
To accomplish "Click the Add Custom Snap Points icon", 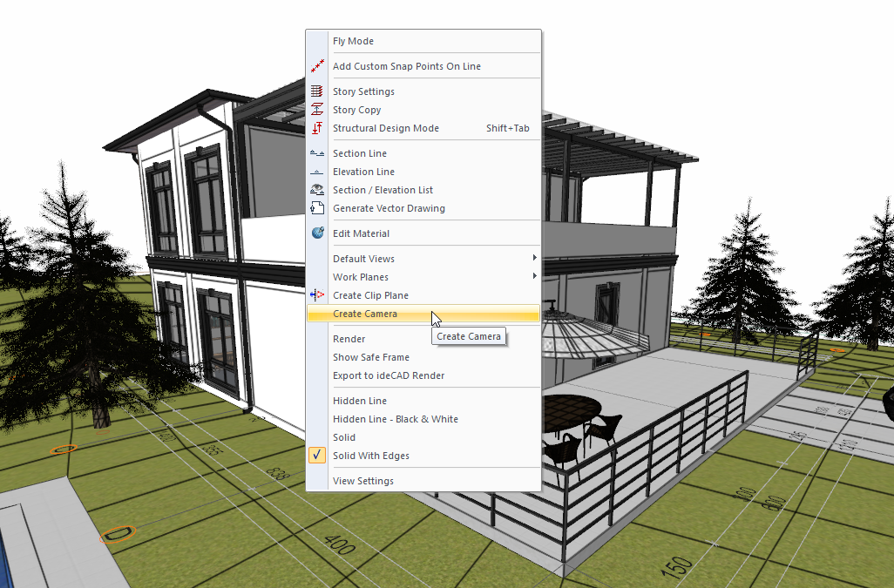I will point(317,66).
